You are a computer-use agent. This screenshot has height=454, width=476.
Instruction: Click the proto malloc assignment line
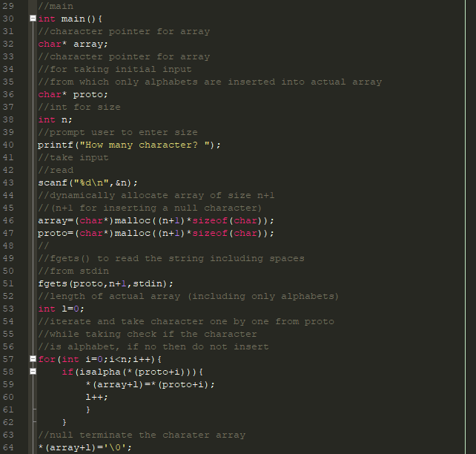pyautogui.click(x=156, y=233)
